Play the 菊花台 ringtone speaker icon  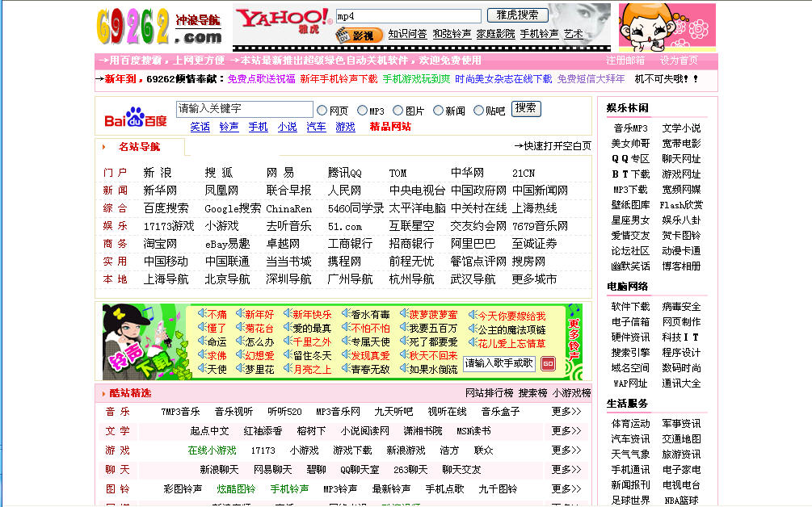240,328
